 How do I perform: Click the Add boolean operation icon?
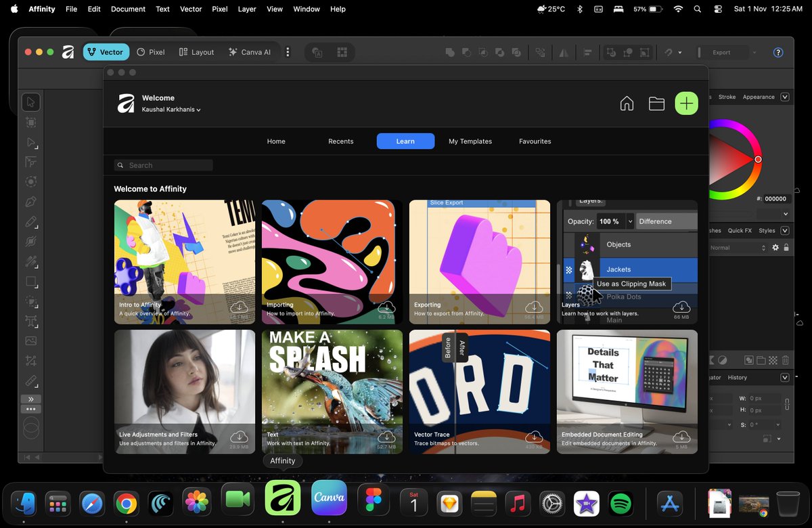[x=450, y=52]
